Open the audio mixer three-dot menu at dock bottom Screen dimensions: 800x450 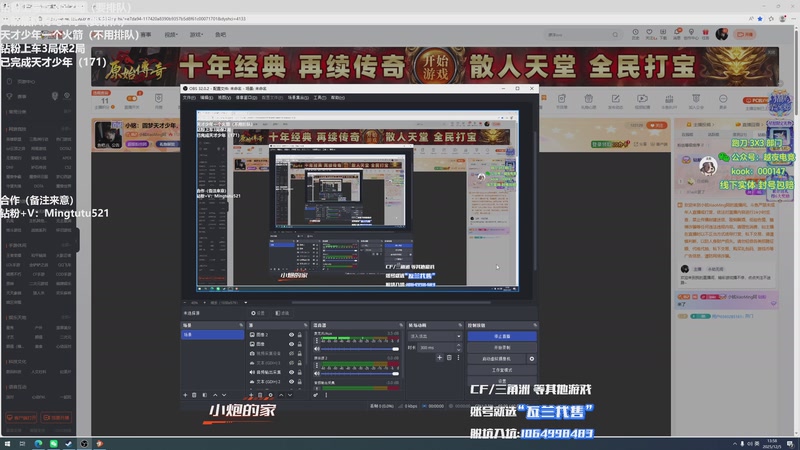326,395
